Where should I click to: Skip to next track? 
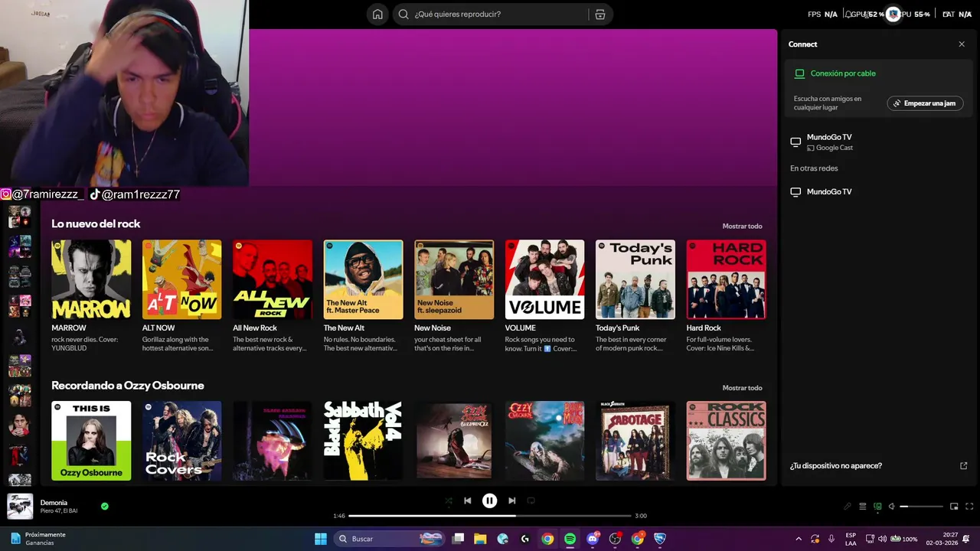pyautogui.click(x=511, y=500)
